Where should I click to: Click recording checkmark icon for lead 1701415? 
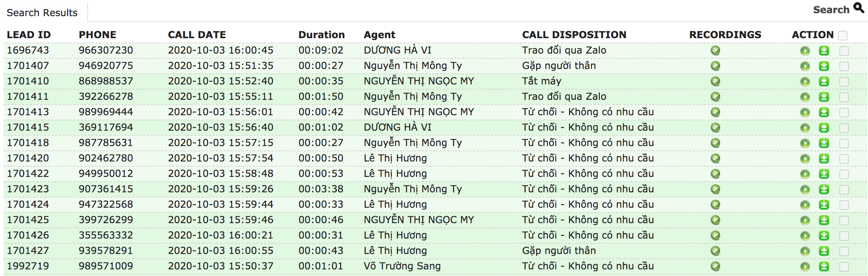tap(715, 128)
